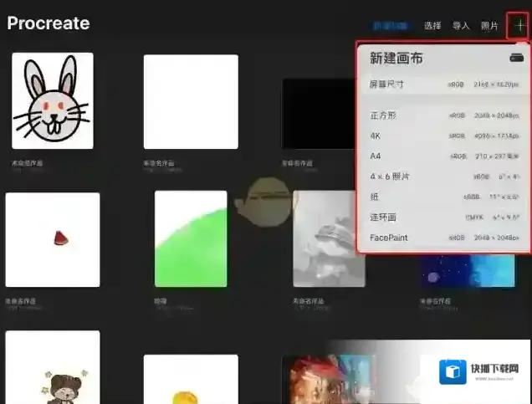
Task: Open the blank white canvas artwork
Action: click(191, 101)
